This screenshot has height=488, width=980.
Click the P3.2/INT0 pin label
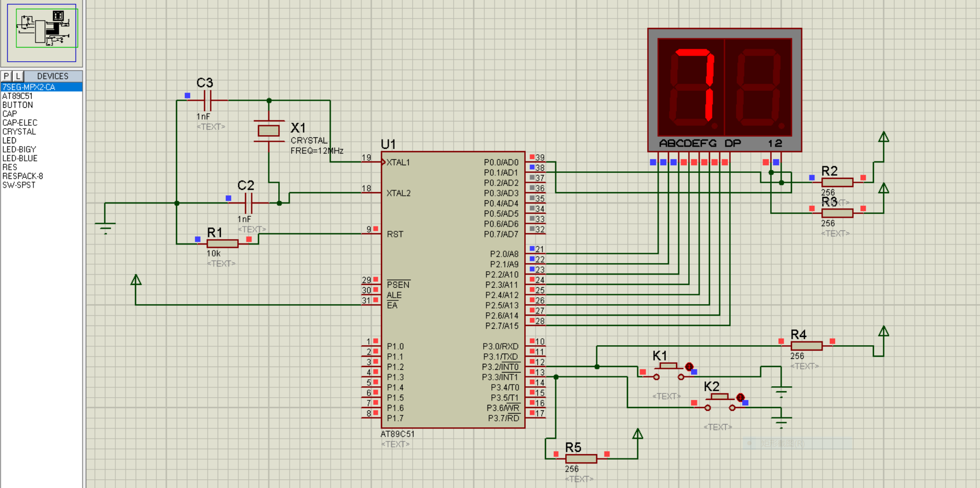pyautogui.click(x=500, y=367)
